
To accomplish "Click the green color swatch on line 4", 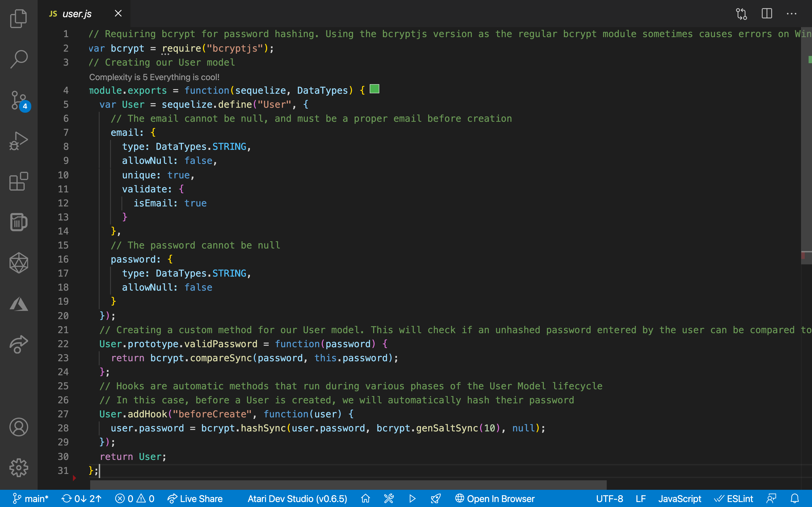I will coord(374,89).
